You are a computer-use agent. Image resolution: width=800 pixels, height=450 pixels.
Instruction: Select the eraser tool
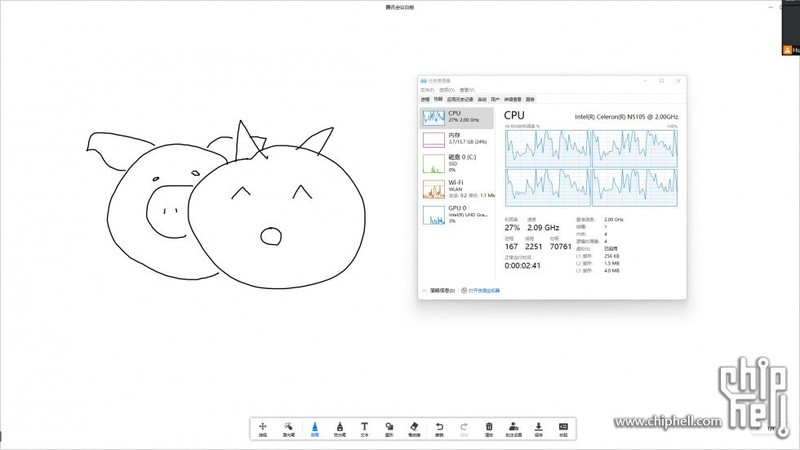pos(414,428)
